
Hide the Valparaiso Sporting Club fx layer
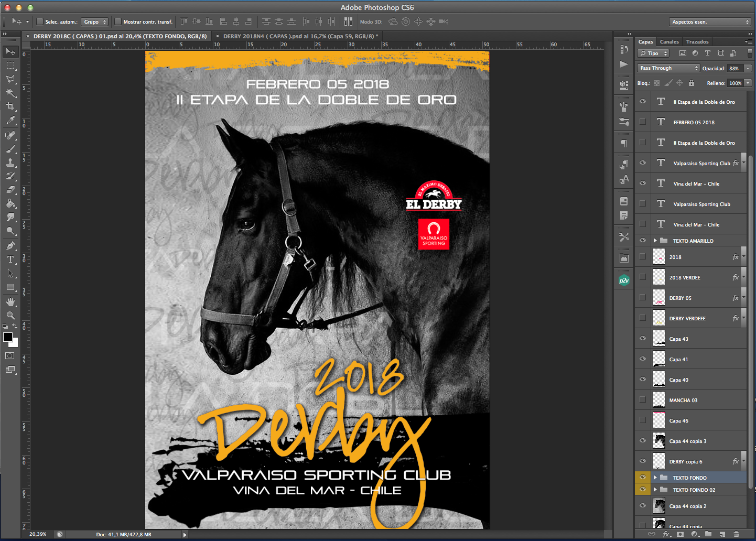pos(642,163)
